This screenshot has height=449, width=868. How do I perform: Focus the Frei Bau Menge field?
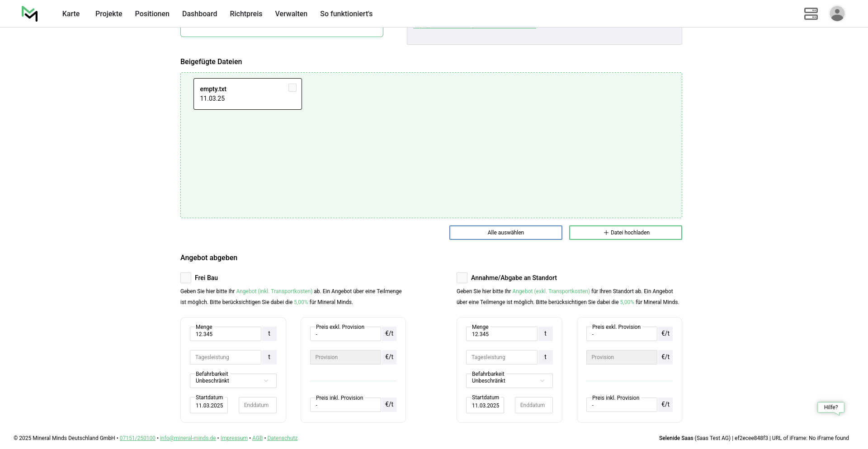coord(225,334)
